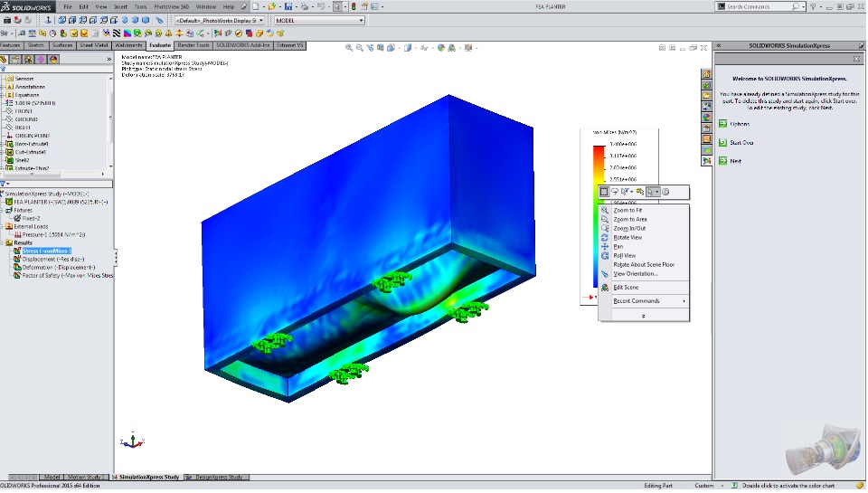Choose Edit Scene from context menu
The height and width of the screenshot is (493, 868).
tap(626, 288)
